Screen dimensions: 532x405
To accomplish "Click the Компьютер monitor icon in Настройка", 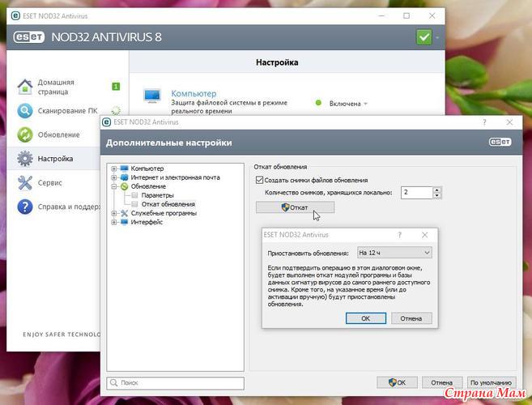I will click(x=153, y=96).
